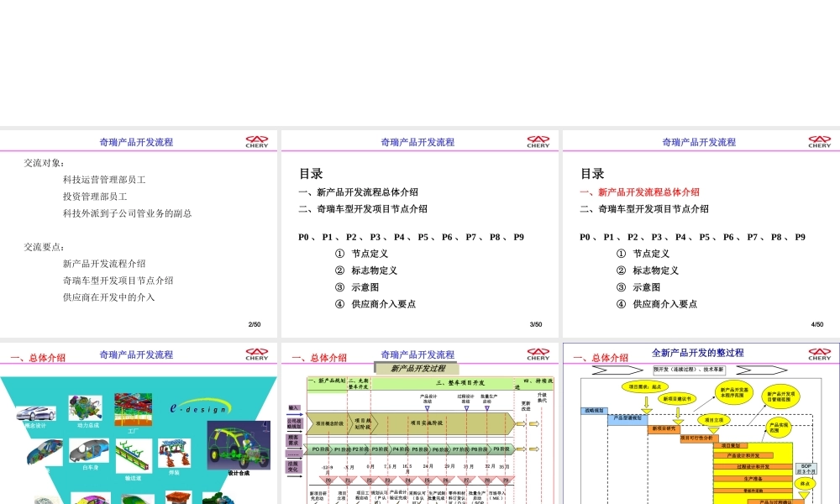
Task: Select the 全新产品开发的整过程 title
Action: coord(697,353)
